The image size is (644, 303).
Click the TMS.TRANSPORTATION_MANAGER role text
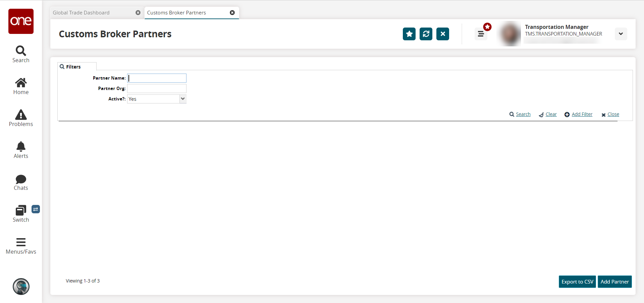563,34
